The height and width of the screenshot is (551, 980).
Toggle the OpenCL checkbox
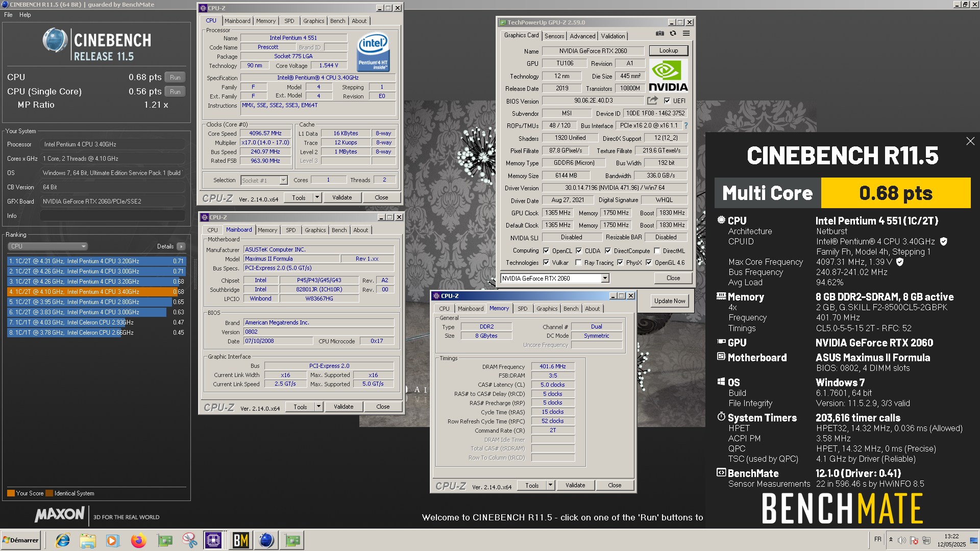pyautogui.click(x=546, y=251)
